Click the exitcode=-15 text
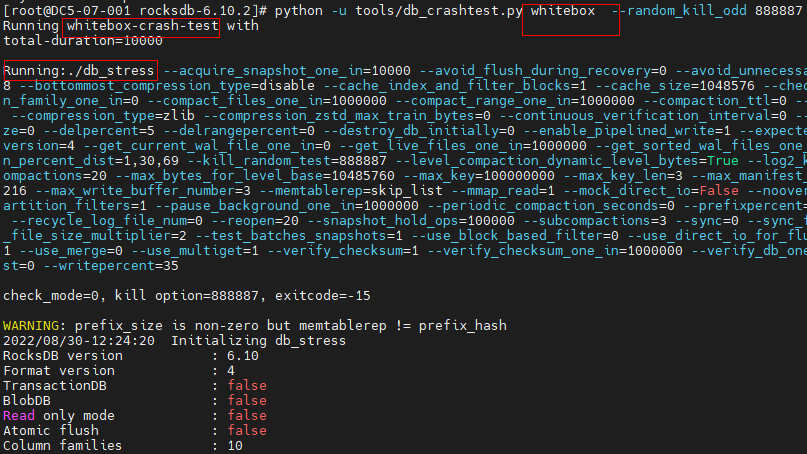Image resolution: width=807 pixels, height=454 pixels. click(322, 295)
